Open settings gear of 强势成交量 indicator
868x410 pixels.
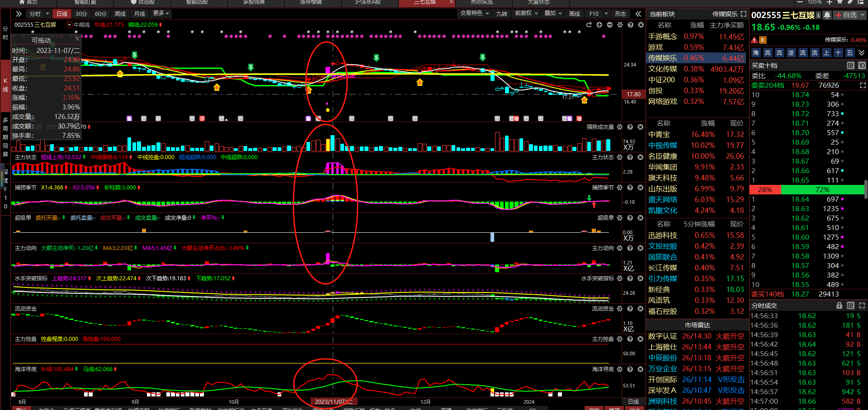coord(620,127)
